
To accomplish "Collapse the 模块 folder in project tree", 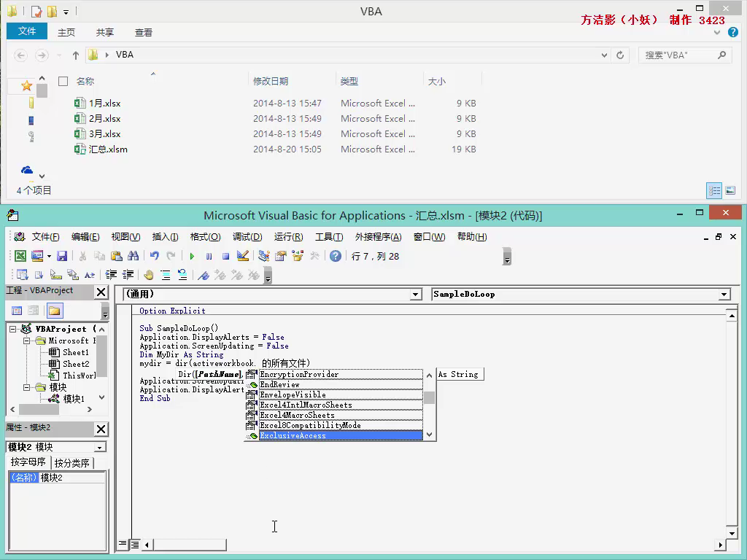I will (x=27, y=387).
